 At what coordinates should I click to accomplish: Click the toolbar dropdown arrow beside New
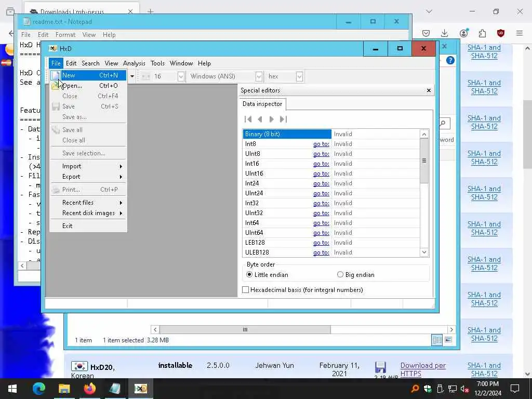tap(132, 76)
